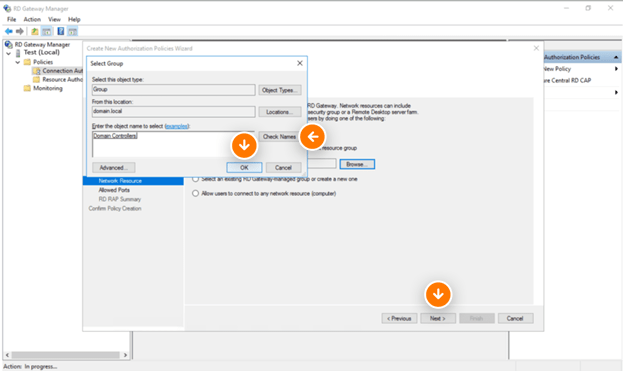The image size is (623, 371).
Task: Select the Confirm Policy Creation step
Action: pyautogui.click(x=115, y=208)
